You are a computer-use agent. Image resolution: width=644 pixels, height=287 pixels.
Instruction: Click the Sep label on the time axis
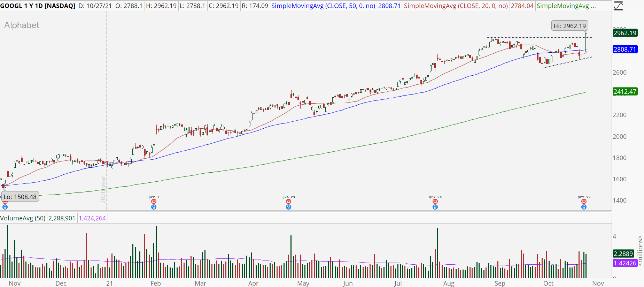(500, 283)
